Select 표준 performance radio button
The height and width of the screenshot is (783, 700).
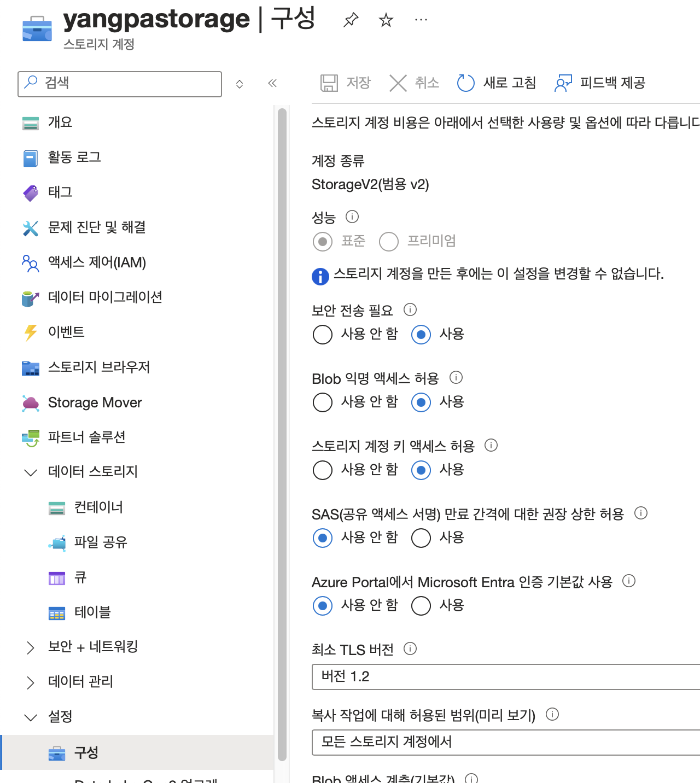[x=323, y=242]
